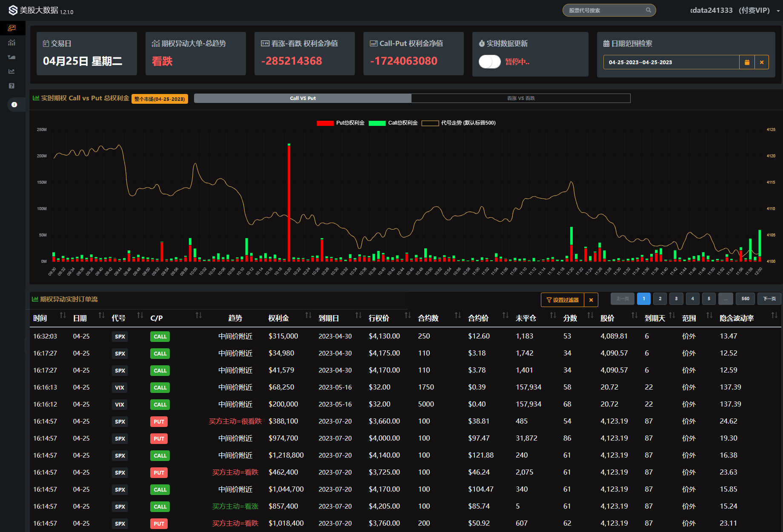The image size is (783, 532).
Task: Go to page 1 of orders
Action: tap(644, 299)
